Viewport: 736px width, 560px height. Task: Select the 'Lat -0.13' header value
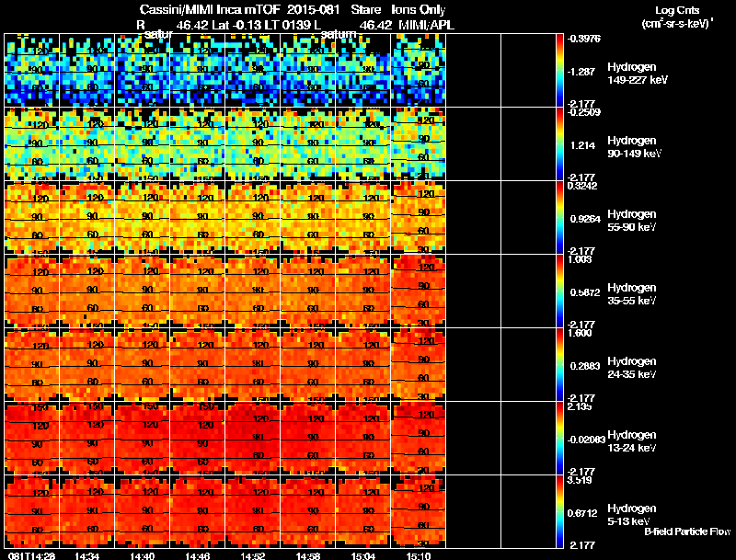pyautogui.click(x=236, y=26)
